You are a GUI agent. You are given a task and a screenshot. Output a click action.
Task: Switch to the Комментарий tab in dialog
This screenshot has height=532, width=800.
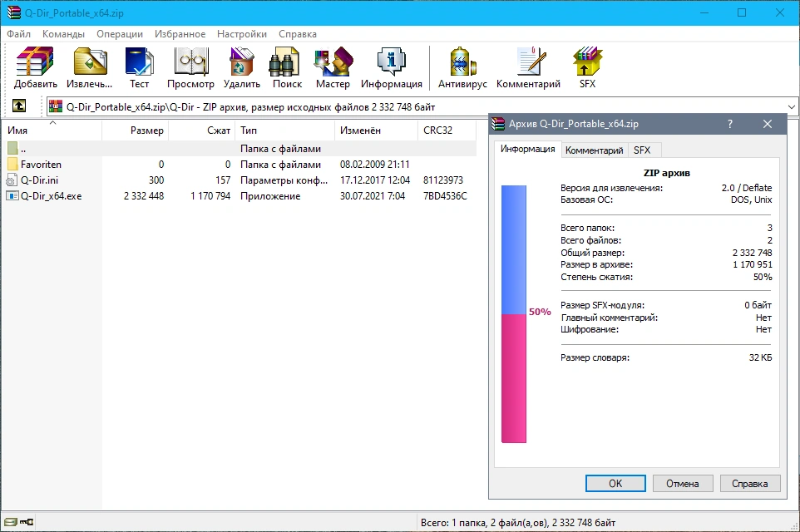[x=595, y=150]
